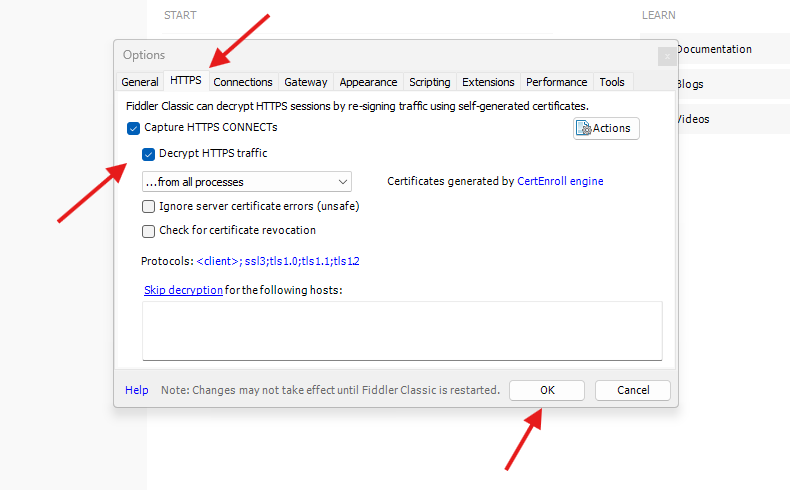Go to the Appearance tab
Image resolution: width=790 pixels, height=490 pixels.
click(368, 82)
